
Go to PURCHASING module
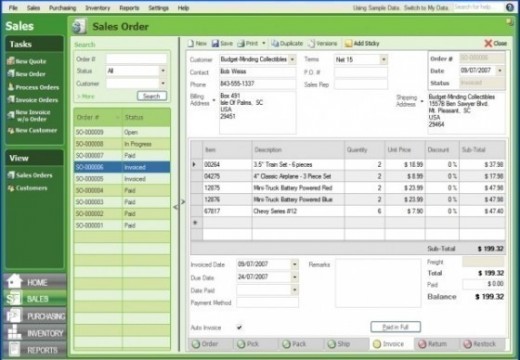(35, 316)
